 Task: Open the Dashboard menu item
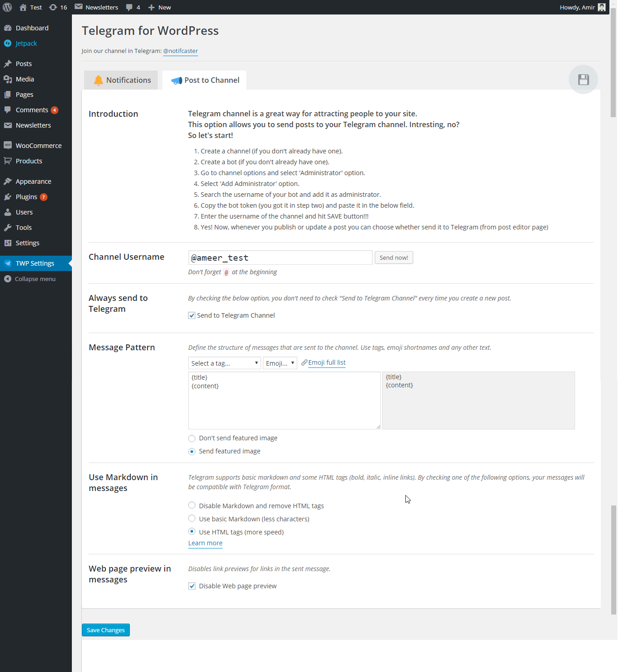36,28
